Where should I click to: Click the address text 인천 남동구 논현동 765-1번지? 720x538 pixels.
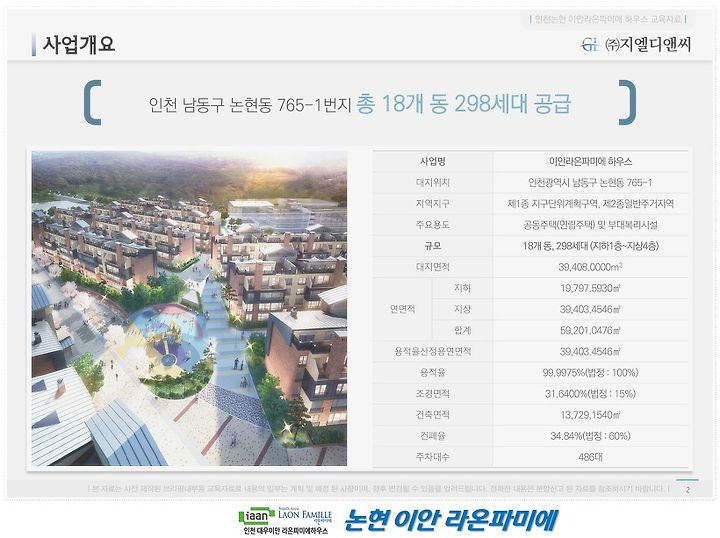tap(250, 105)
